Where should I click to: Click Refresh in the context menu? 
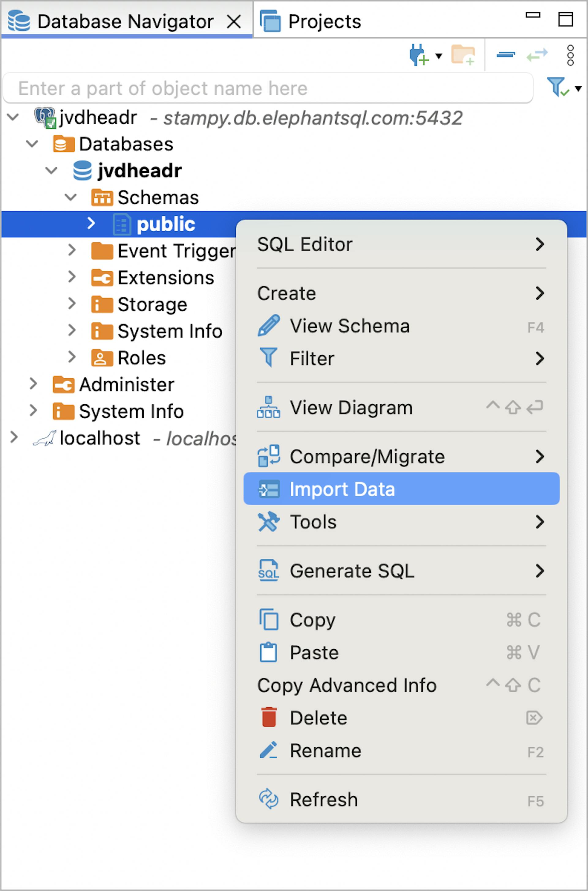click(x=323, y=799)
